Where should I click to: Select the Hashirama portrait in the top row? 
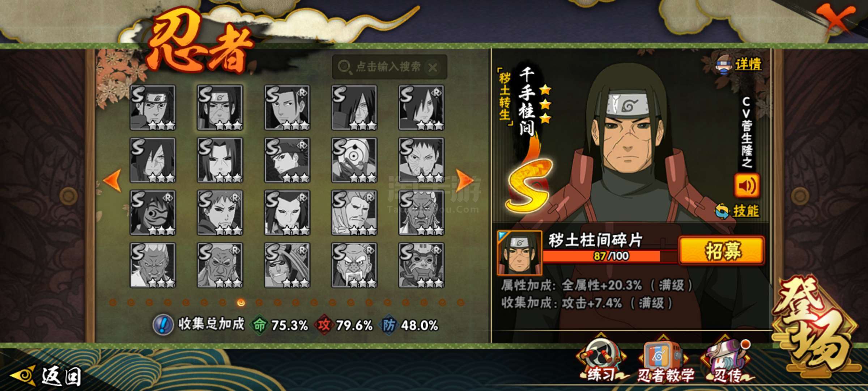pyautogui.click(x=220, y=108)
